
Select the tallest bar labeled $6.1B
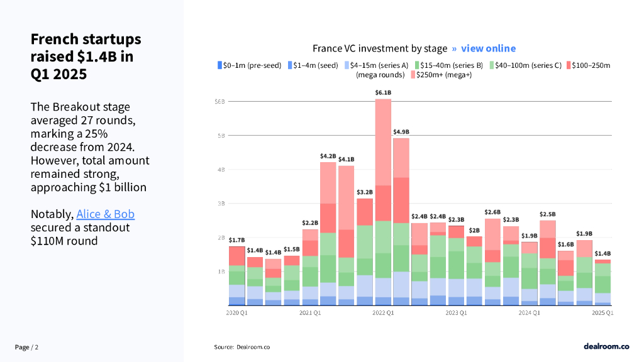tap(383, 201)
